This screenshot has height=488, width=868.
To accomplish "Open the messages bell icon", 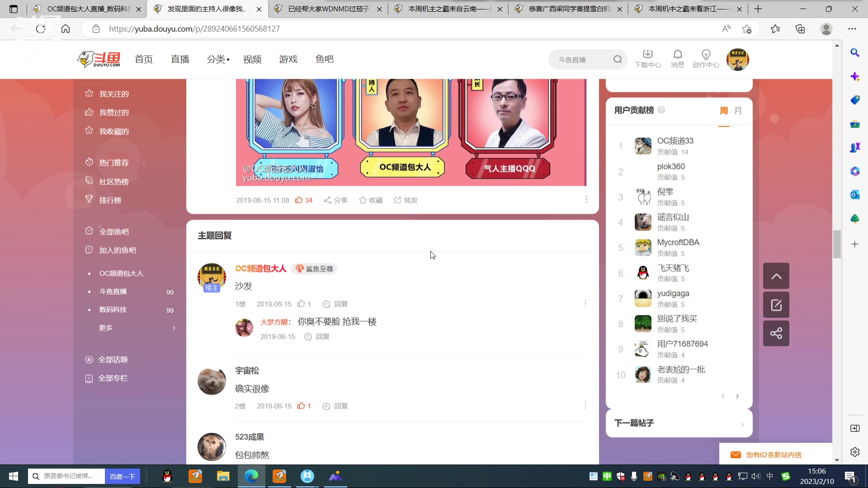I will tap(677, 59).
